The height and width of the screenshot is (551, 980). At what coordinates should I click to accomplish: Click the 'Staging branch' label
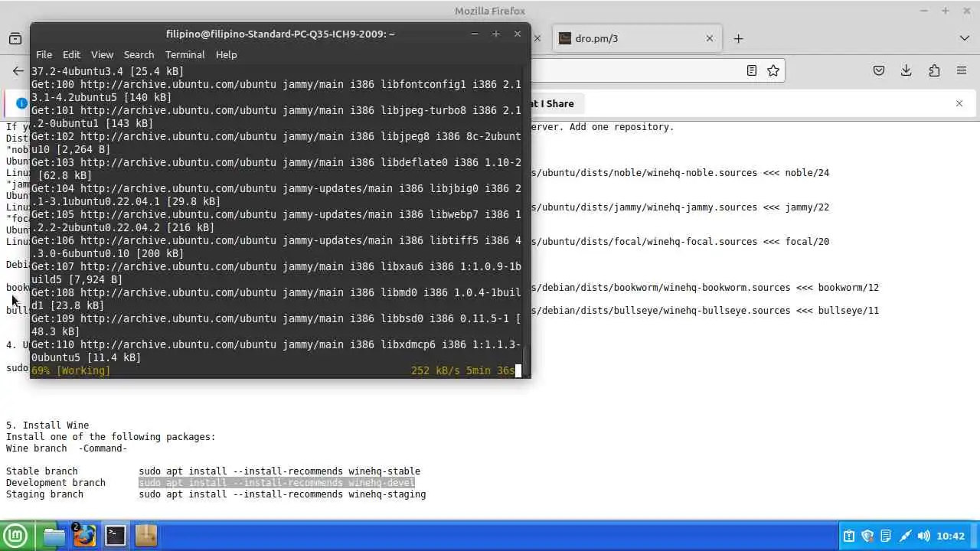point(44,494)
